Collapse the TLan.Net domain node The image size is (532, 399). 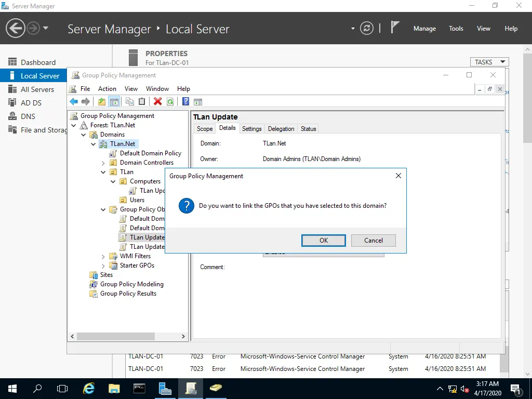[94, 144]
